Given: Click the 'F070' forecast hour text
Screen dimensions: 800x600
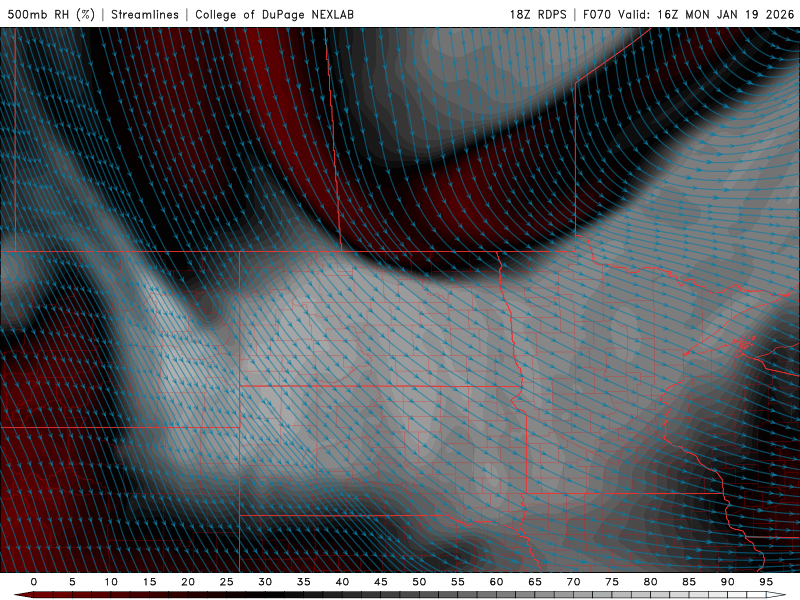Looking at the screenshot, I should coord(597,14).
